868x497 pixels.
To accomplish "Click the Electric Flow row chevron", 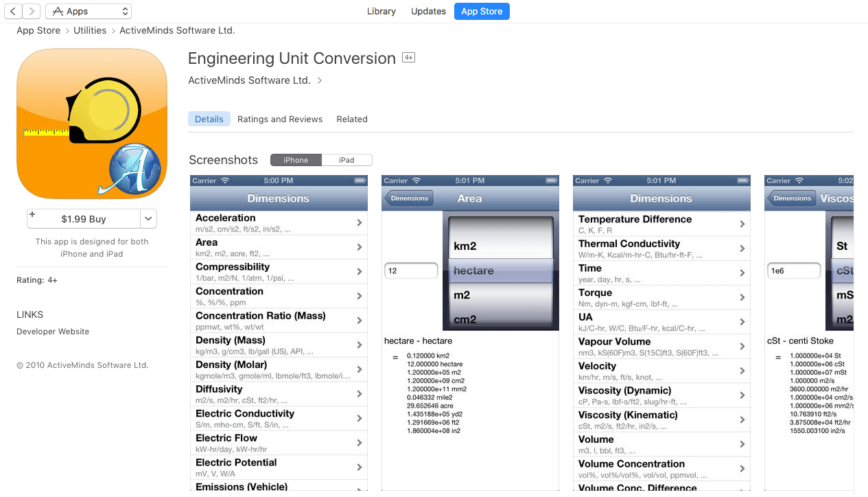I will point(360,443).
